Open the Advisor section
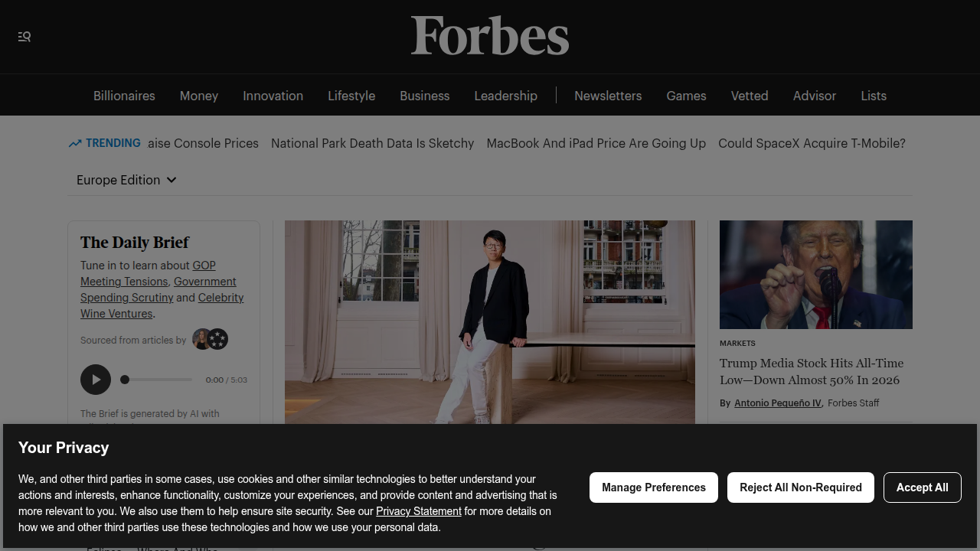980x551 pixels. coord(815,96)
